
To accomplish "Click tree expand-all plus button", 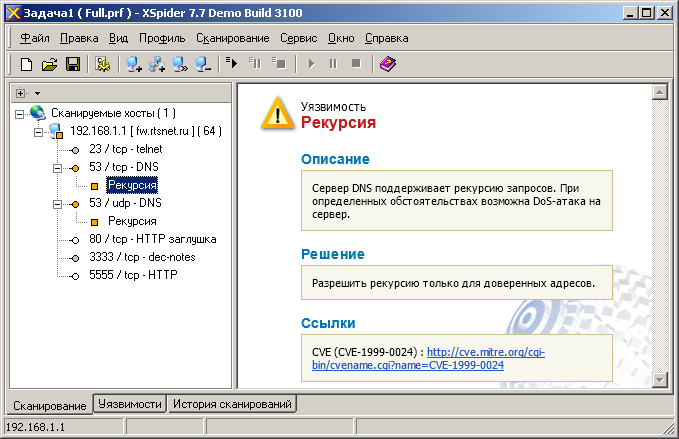I will click(x=21, y=93).
